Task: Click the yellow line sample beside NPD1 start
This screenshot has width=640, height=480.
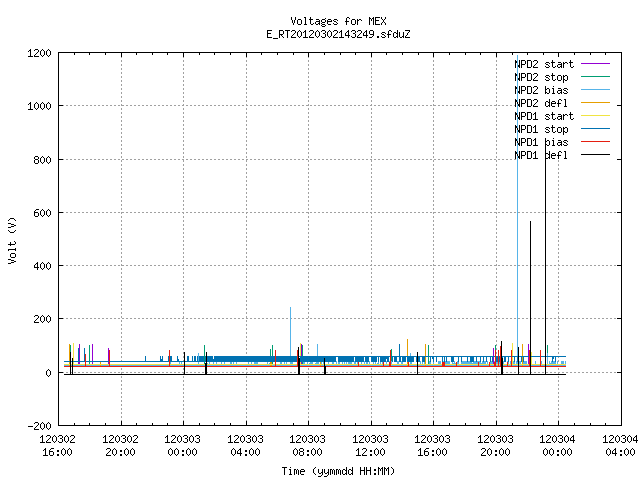Action: point(595,116)
